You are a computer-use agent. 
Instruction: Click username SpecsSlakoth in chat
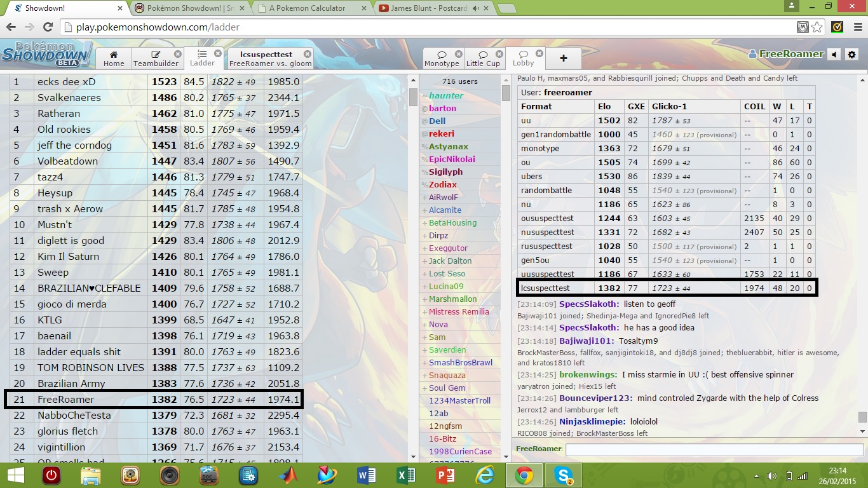point(588,304)
